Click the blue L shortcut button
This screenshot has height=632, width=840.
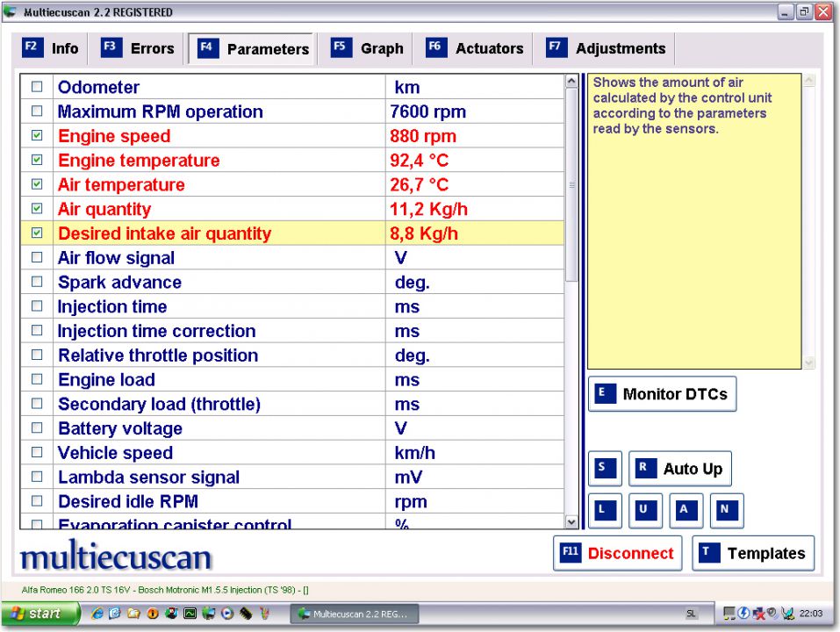point(606,510)
